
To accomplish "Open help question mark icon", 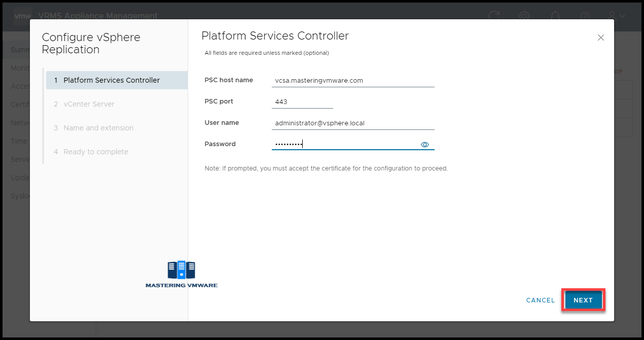I will [x=585, y=16].
